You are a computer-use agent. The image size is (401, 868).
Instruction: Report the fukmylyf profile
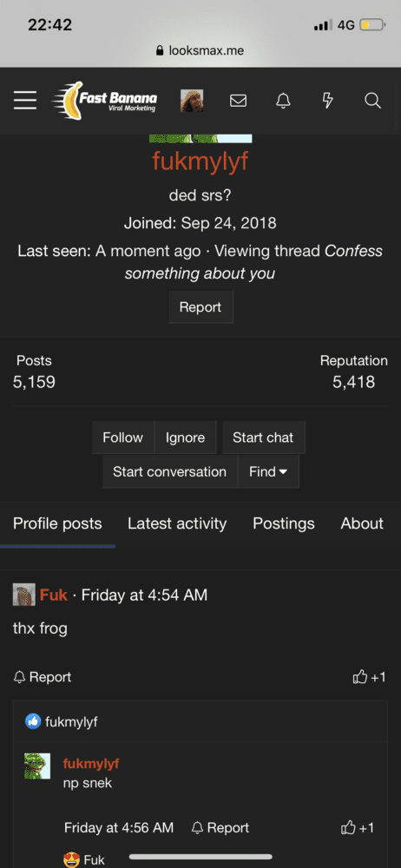[x=200, y=307]
